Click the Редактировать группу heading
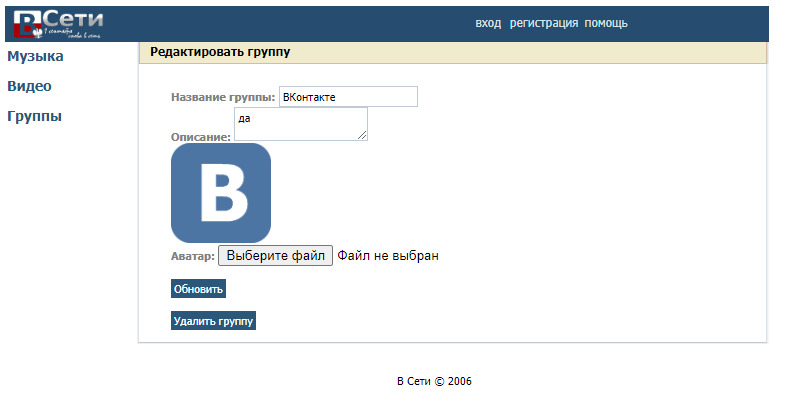Image resolution: width=791 pixels, height=410 pixels. [220, 52]
